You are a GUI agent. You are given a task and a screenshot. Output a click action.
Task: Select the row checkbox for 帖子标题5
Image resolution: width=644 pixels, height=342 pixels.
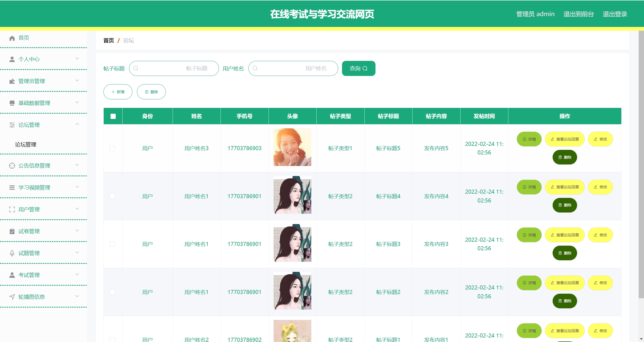[x=112, y=148]
